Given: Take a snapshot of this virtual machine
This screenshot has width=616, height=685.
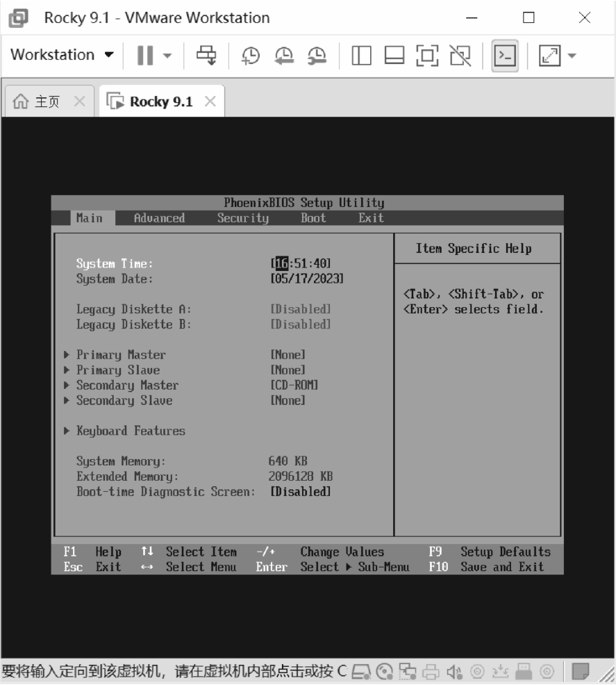Looking at the screenshot, I should pyautogui.click(x=251, y=55).
